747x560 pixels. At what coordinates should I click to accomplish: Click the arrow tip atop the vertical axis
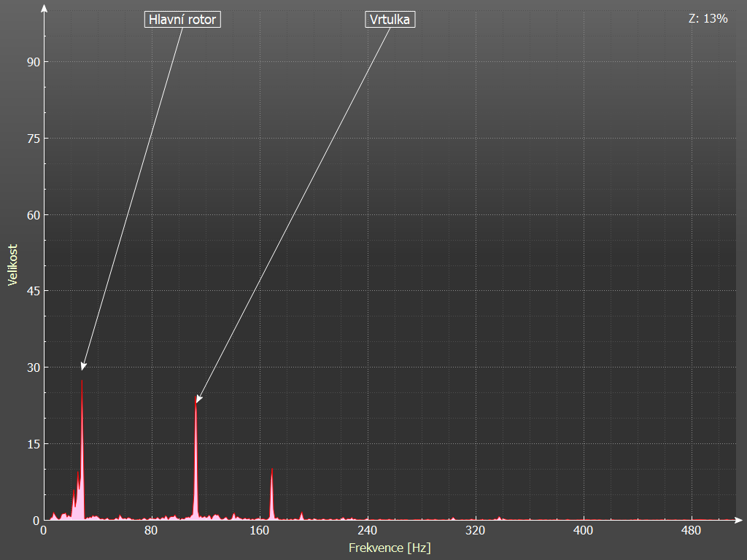44,9
